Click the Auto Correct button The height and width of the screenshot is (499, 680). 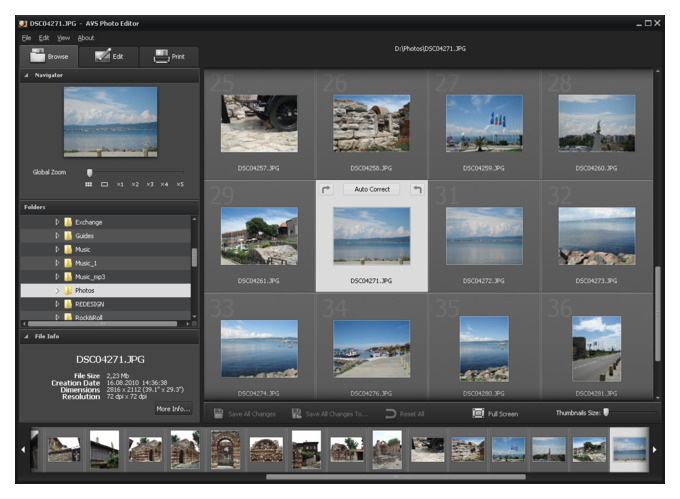pyautogui.click(x=372, y=189)
